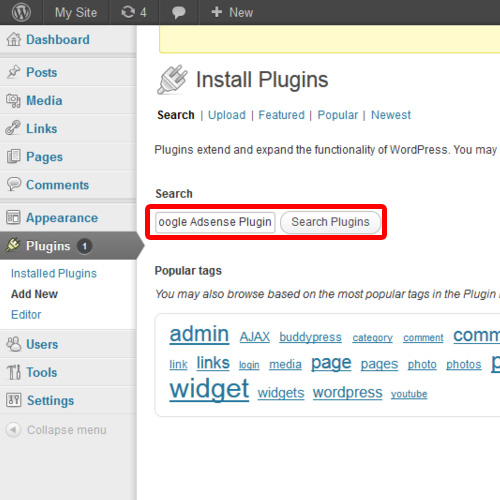Image resolution: width=500 pixels, height=500 pixels.
Task: Open the Settings menu item
Action: click(50, 400)
